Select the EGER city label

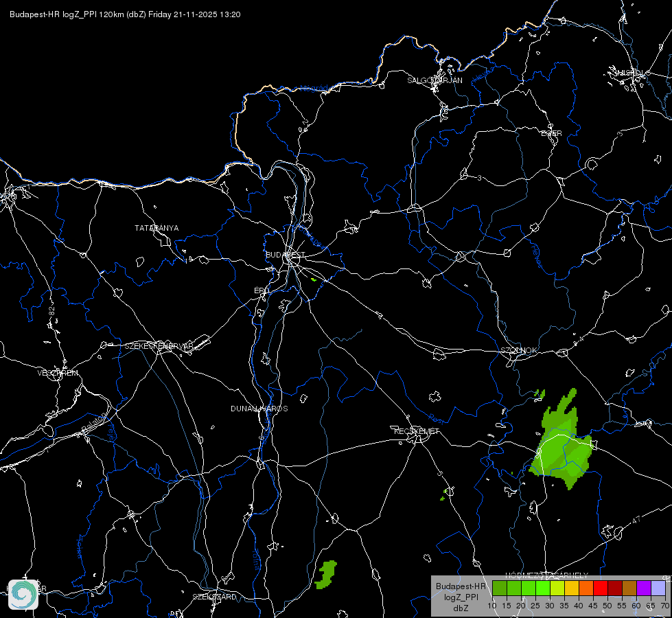click(551, 133)
